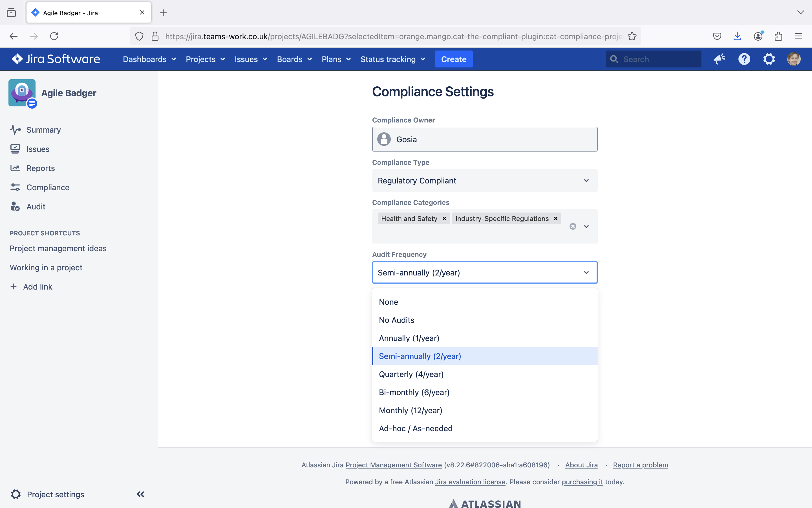
Task: Expand the Projects menu
Action: click(205, 59)
